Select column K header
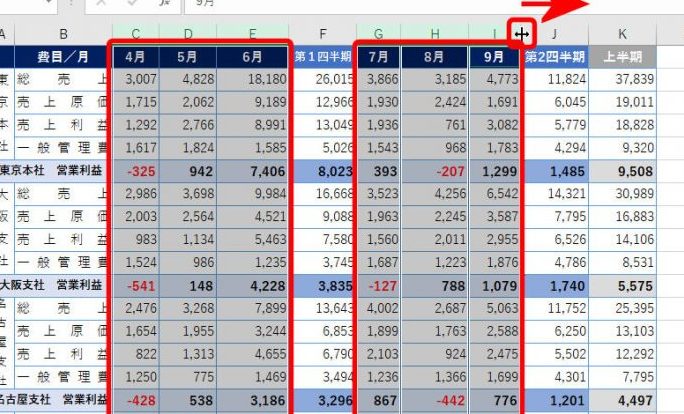684x414 pixels. pyautogui.click(x=622, y=34)
